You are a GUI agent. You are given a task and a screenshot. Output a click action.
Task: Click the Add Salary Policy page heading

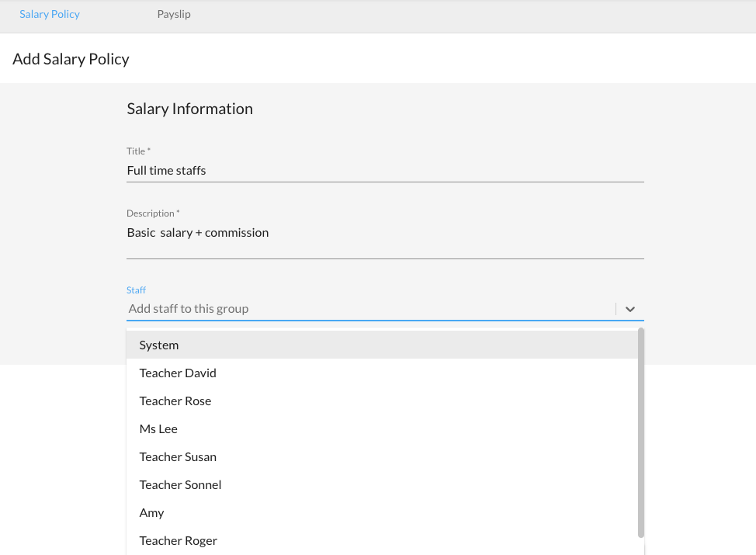tap(71, 59)
